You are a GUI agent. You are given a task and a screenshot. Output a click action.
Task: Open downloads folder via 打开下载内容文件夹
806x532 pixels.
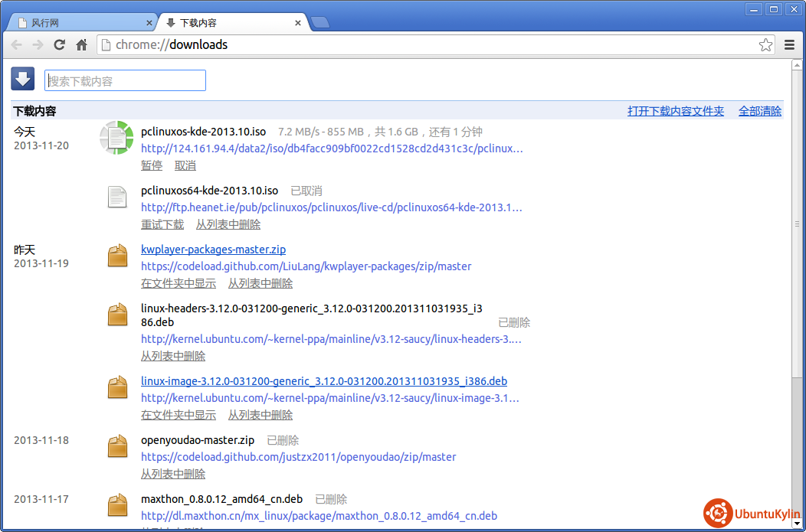[x=675, y=111]
